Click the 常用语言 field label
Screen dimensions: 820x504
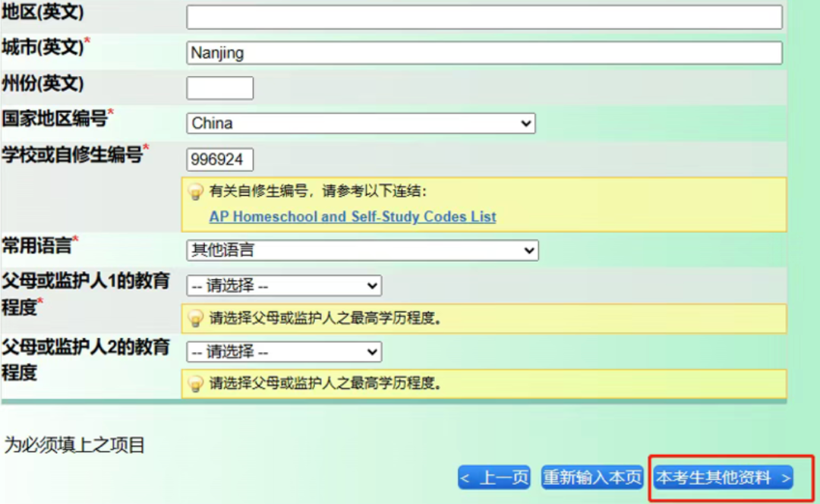point(36,245)
